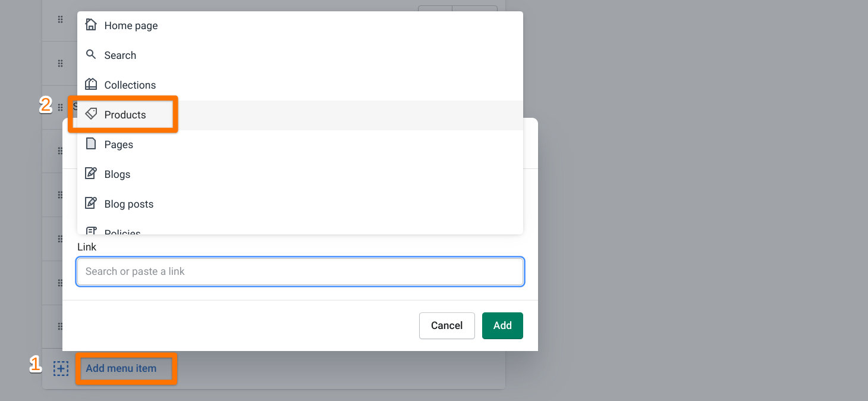
Task: Click the Blog posts edit icon
Action: tap(91, 203)
